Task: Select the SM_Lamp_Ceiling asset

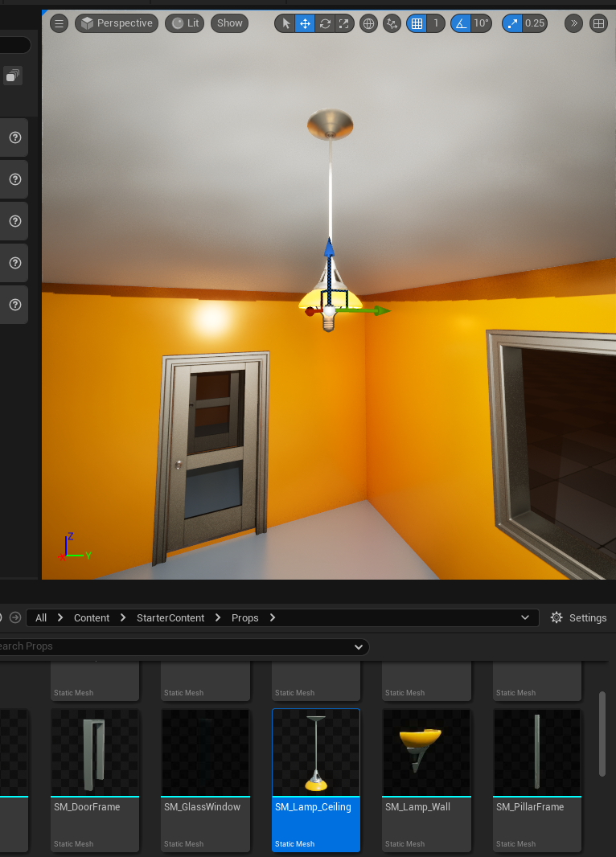Action: tap(316, 780)
